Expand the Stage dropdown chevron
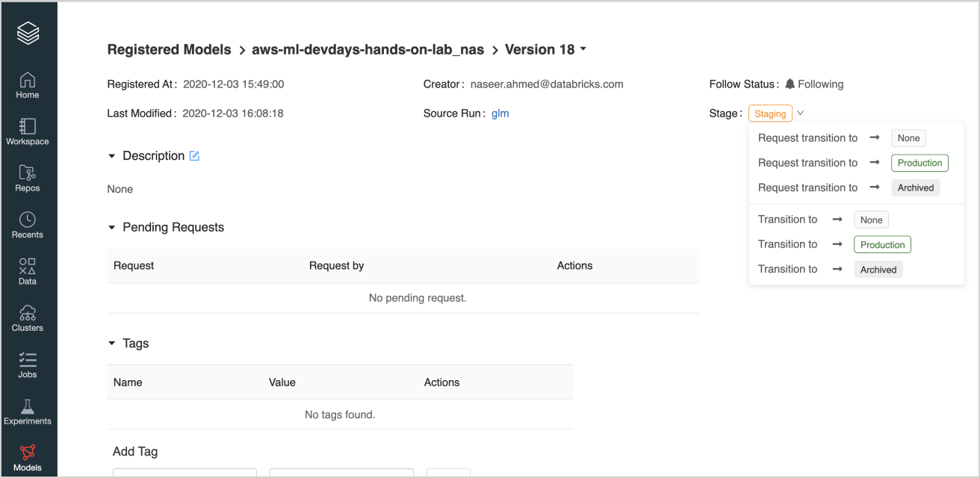Viewport: 980px width, 478px height. click(800, 114)
